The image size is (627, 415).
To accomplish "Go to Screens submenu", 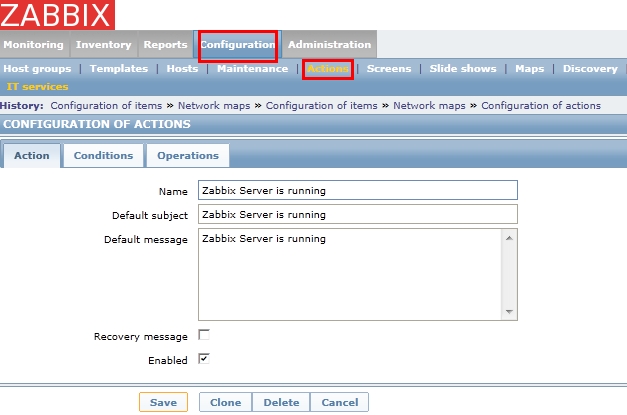I will [389, 68].
